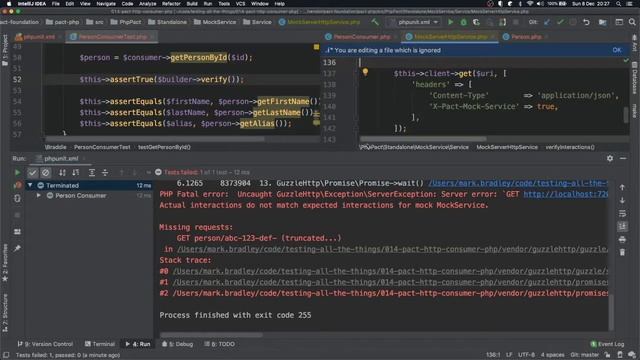640x360 pixels.
Task: Collapse the Terminated test tree node
Action: click(x=30, y=185)
